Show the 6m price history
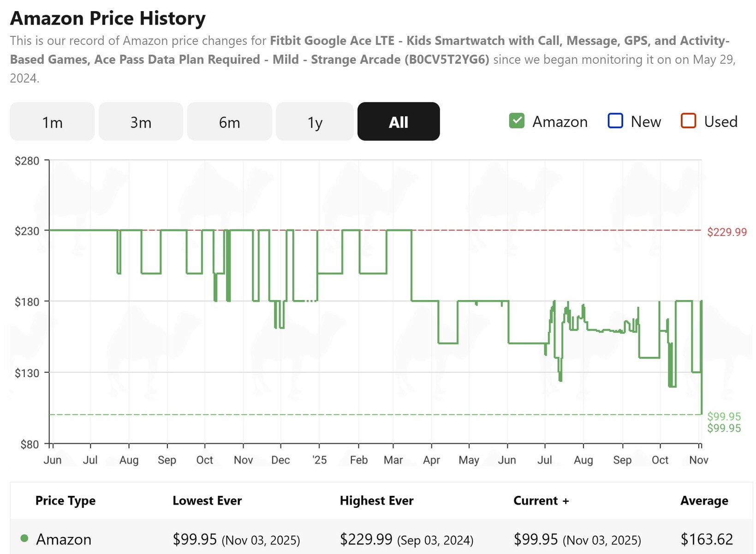 tap(229, 122)
